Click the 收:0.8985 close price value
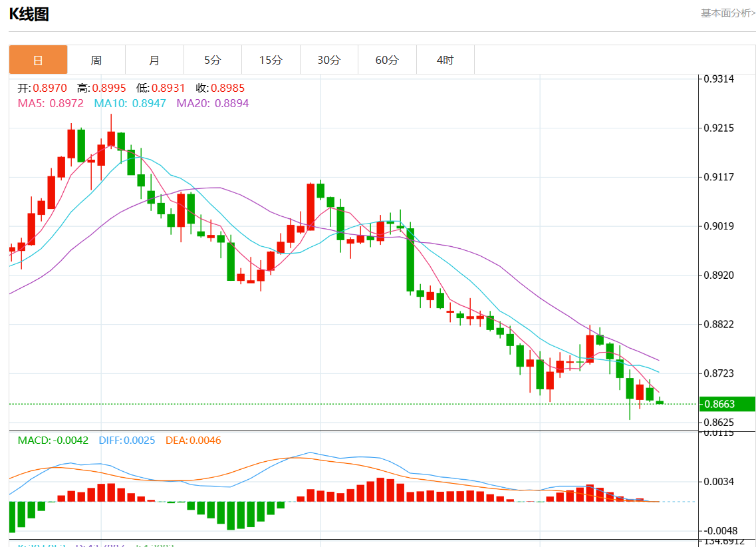This screenshot has width=756, height=547. point(220,88)
